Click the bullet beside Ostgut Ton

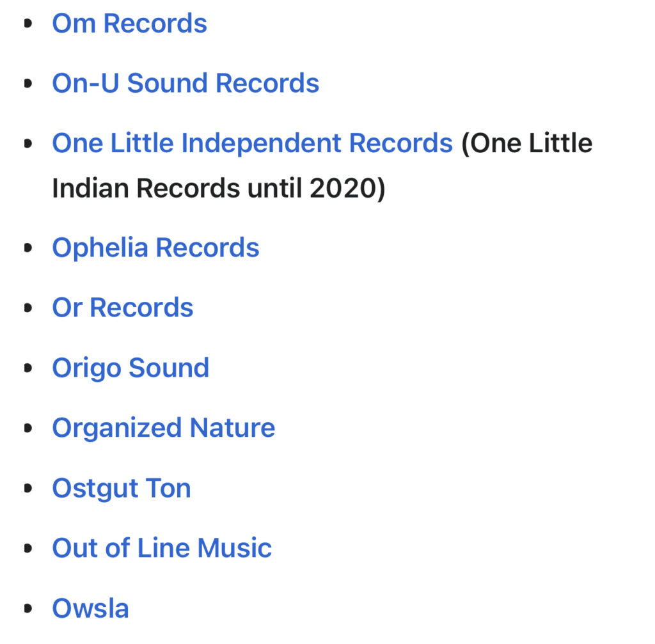coord(28,489)
